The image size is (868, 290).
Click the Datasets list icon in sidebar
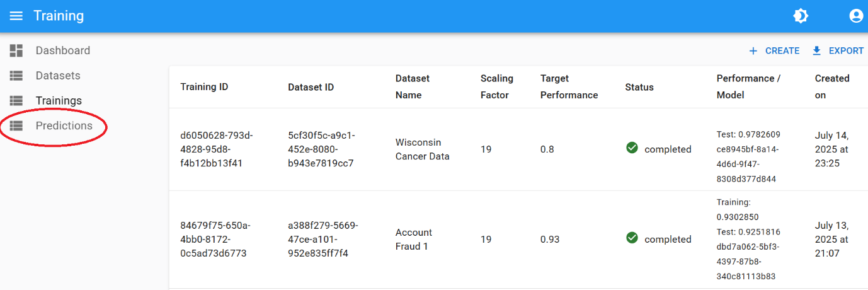(16, 76)
